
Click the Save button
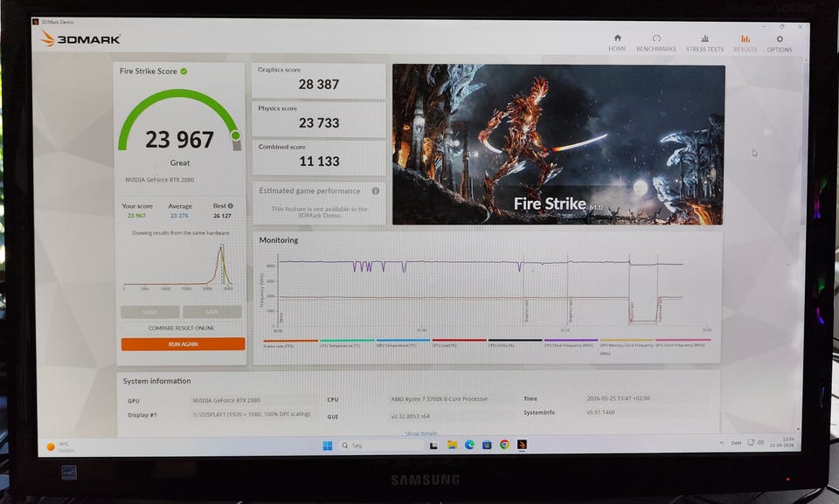pos(211,312)
